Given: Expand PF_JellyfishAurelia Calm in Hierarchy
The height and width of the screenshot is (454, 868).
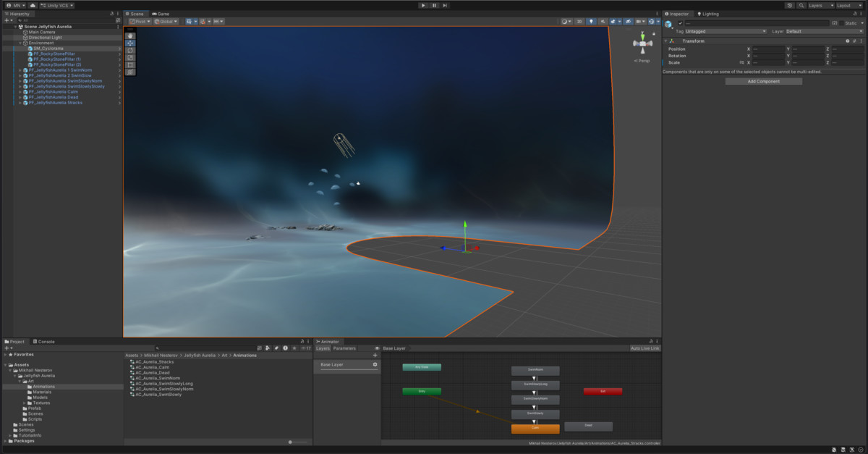Looking at the screenshot, I should pos(20,92).
